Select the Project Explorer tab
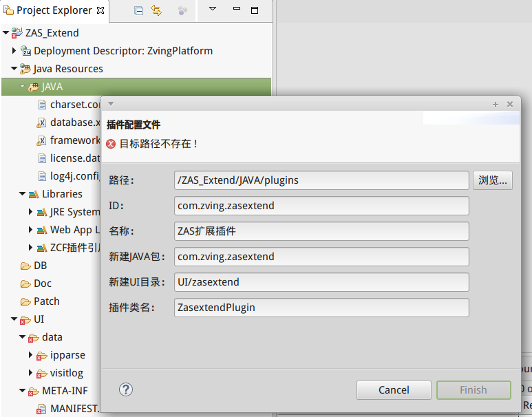This screenshot has width=532, height=417. (x=54, y=10)
